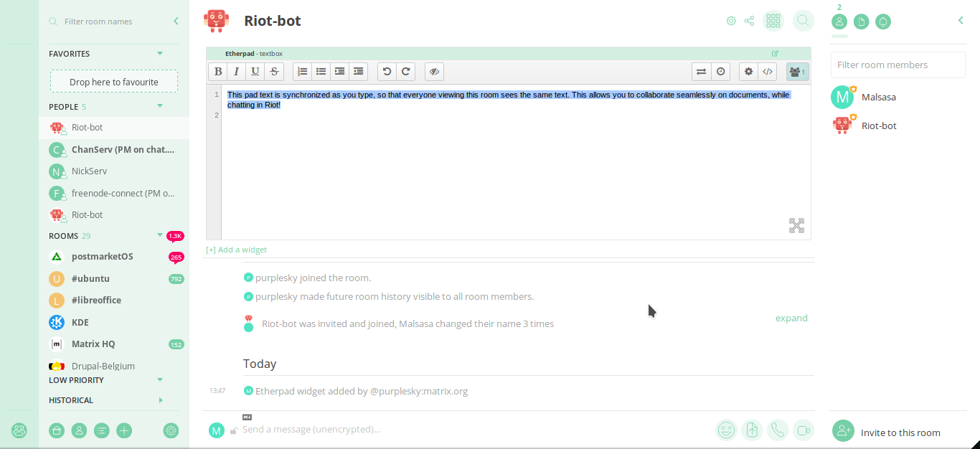
Task: Open the room directory list icon
Action: click(x=102, y=430)
